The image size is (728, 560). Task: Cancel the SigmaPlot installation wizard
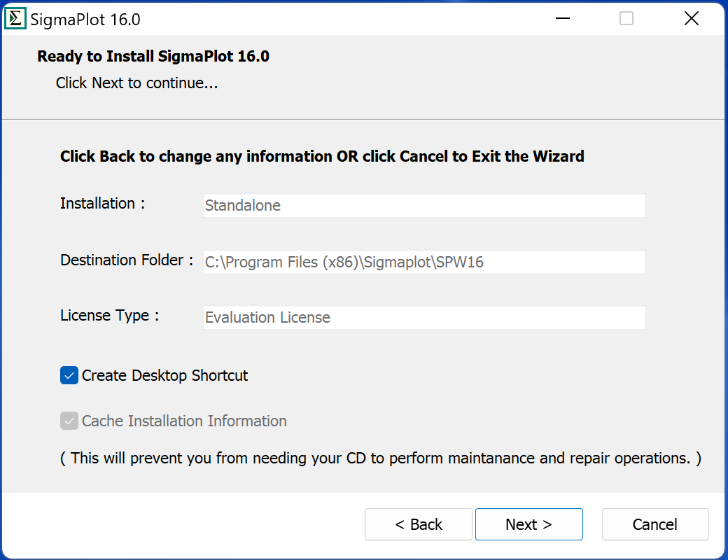pos(655,524)
